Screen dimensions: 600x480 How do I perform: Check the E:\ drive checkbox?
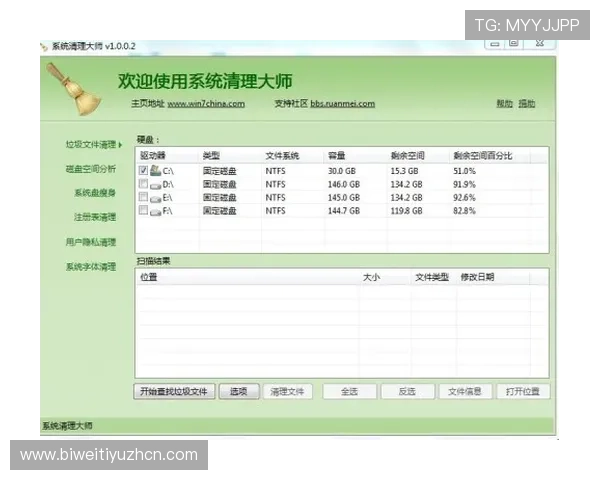pos(143,197)
